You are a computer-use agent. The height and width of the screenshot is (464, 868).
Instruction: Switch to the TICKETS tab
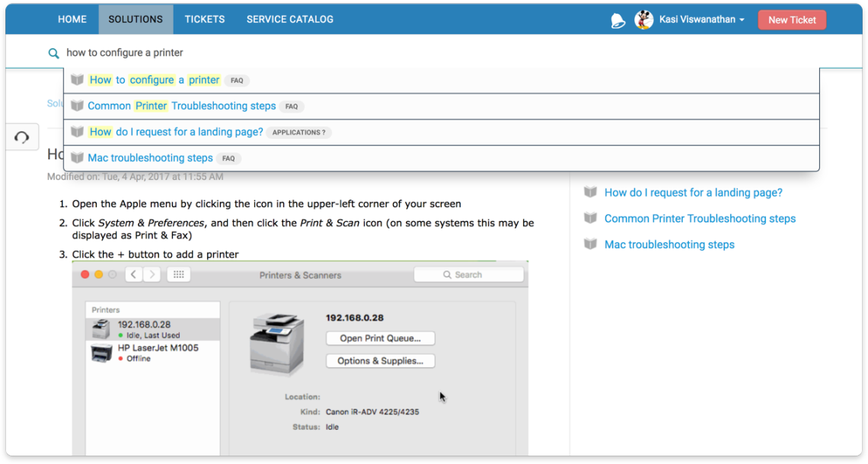(x=204, y=19)
